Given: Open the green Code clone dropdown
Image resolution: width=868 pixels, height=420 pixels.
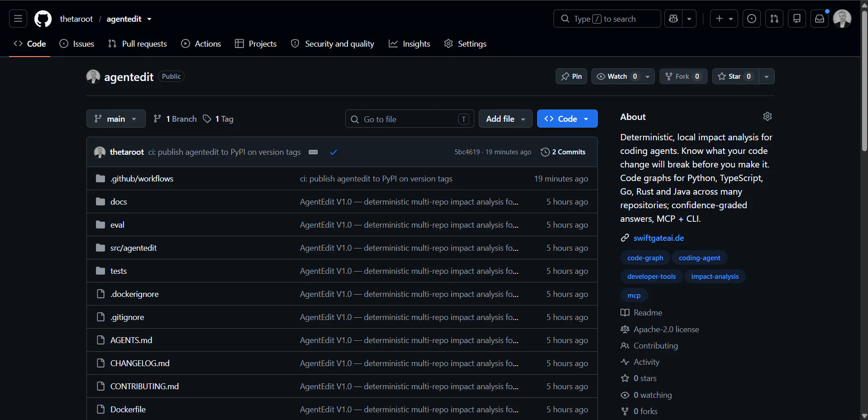Looking at the screenshot, I should [568, 119].
